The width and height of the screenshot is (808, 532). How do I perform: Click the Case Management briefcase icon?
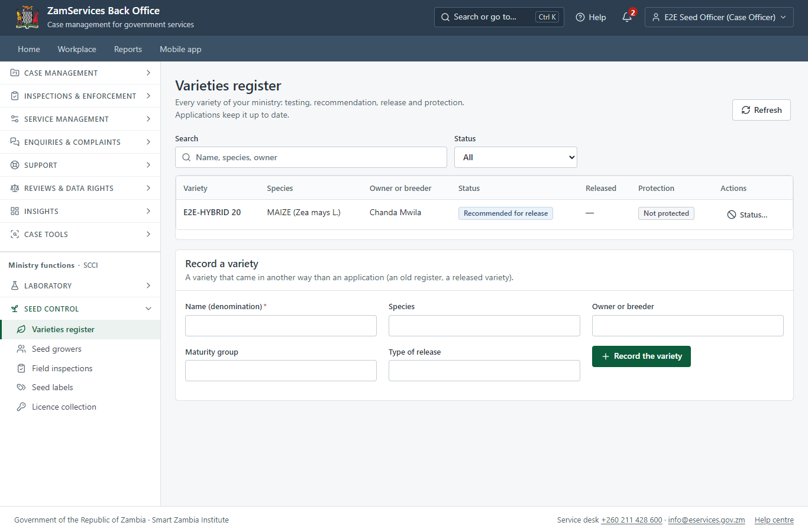pyautogui.click(x=15, y=73)
